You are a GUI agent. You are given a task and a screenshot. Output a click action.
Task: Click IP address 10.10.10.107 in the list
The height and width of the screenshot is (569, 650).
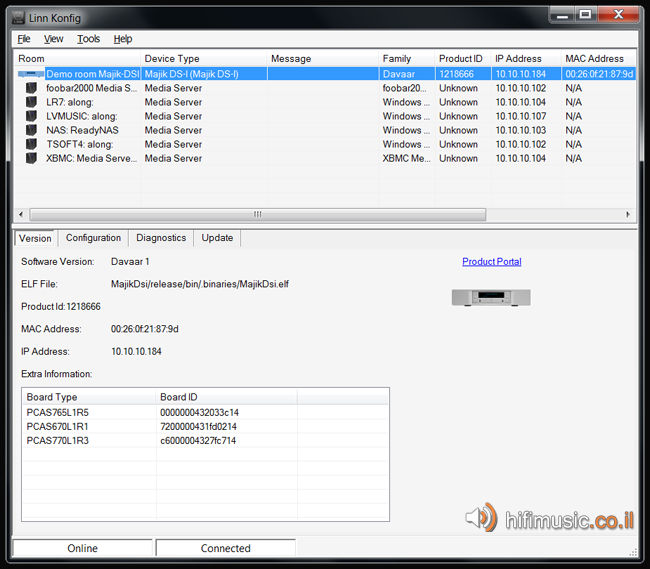pos(521,116)
